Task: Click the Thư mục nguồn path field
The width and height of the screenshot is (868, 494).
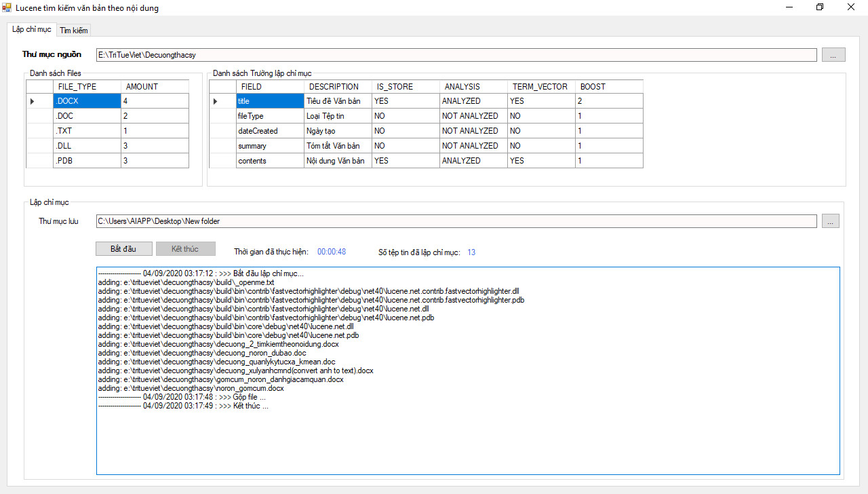Action: click(456, 55)
